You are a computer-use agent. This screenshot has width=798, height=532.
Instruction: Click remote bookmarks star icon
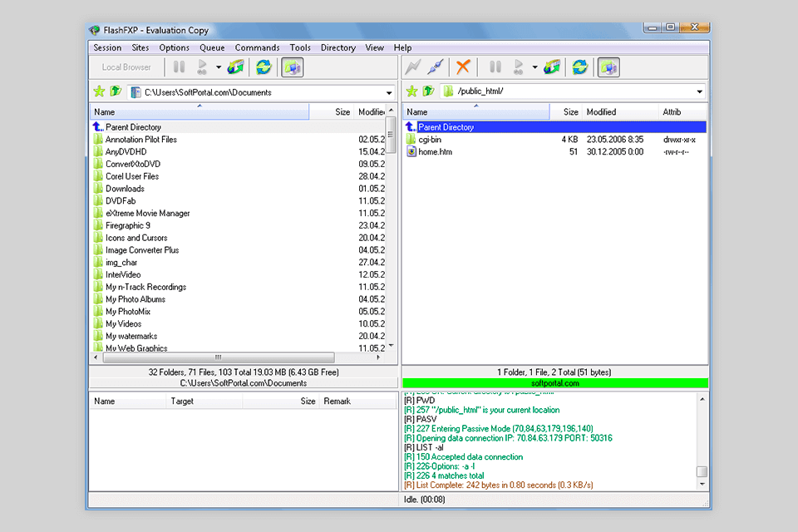tap(412, 91)
